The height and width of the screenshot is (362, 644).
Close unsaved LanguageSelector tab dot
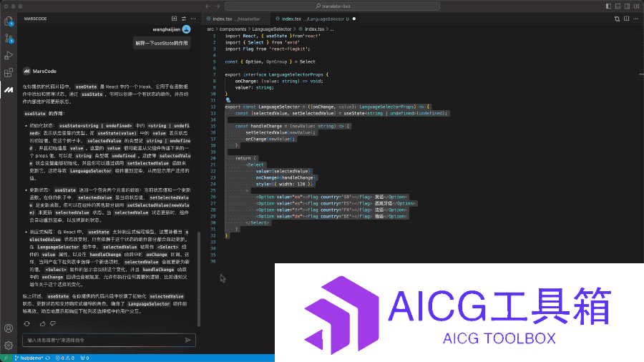click(354, 19)
